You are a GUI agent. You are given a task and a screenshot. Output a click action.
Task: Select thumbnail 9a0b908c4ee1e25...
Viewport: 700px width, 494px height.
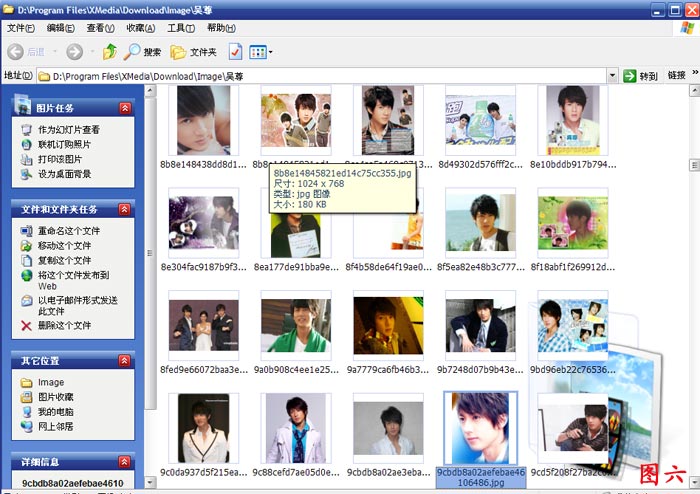click(296, 325)
